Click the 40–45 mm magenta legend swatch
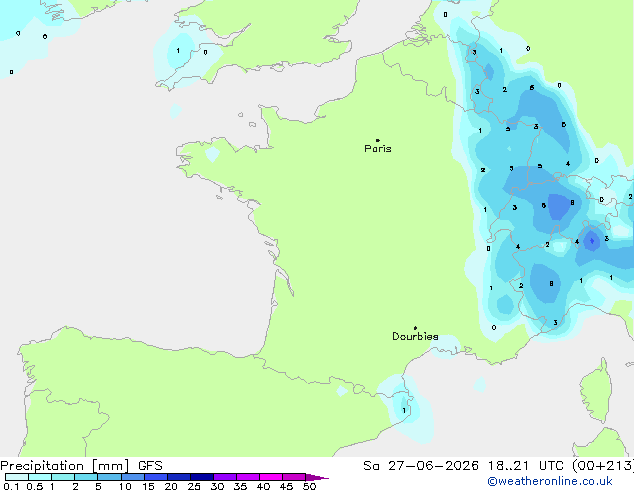 (271, 477)
